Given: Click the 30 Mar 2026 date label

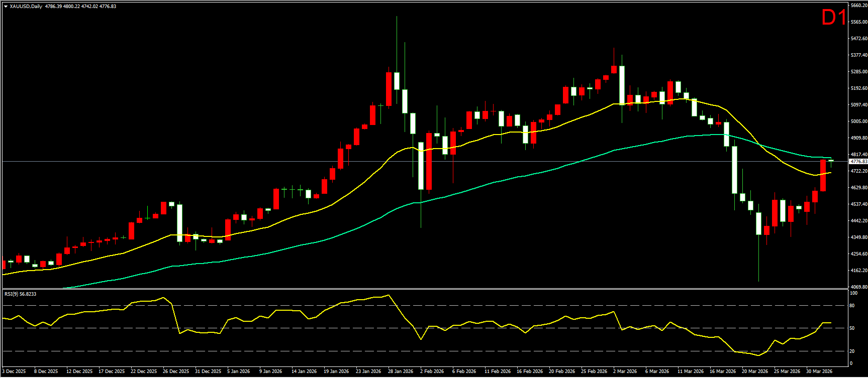Looking at the screenshot, I should click(x=819, y=371).
